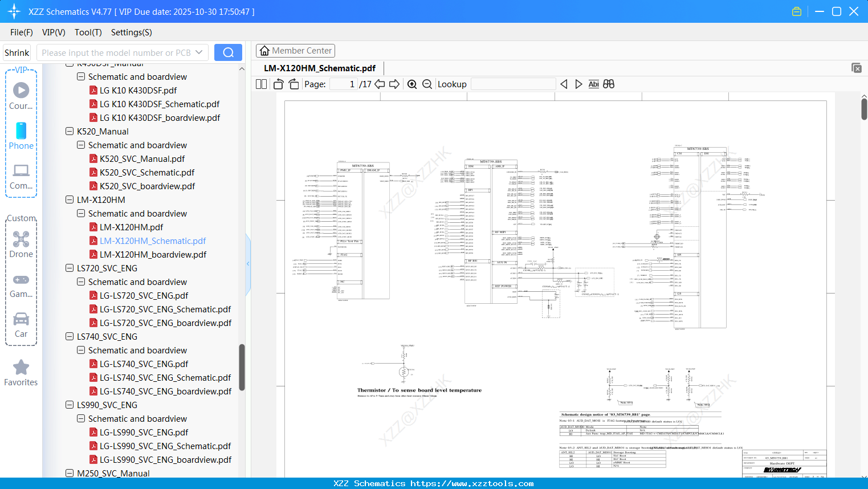Toggle the Abi match-case option
Viewport: 868px width, 489px height.
pos(594,84)
